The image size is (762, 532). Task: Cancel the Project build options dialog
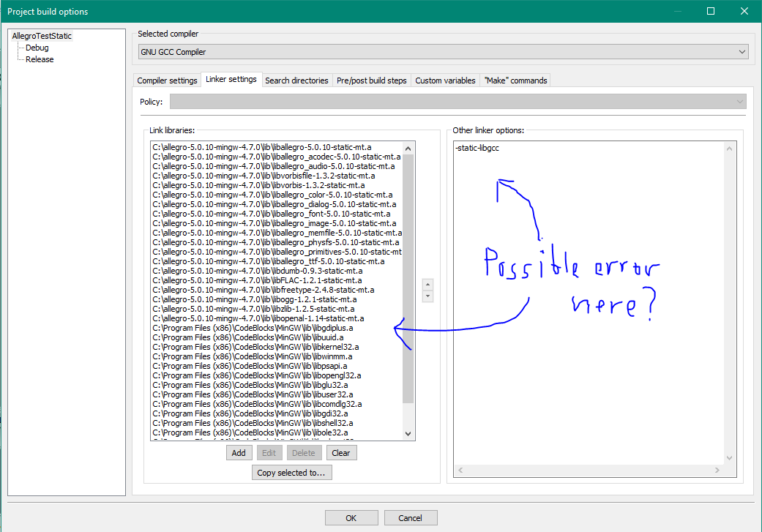click(x=410, y=518)
